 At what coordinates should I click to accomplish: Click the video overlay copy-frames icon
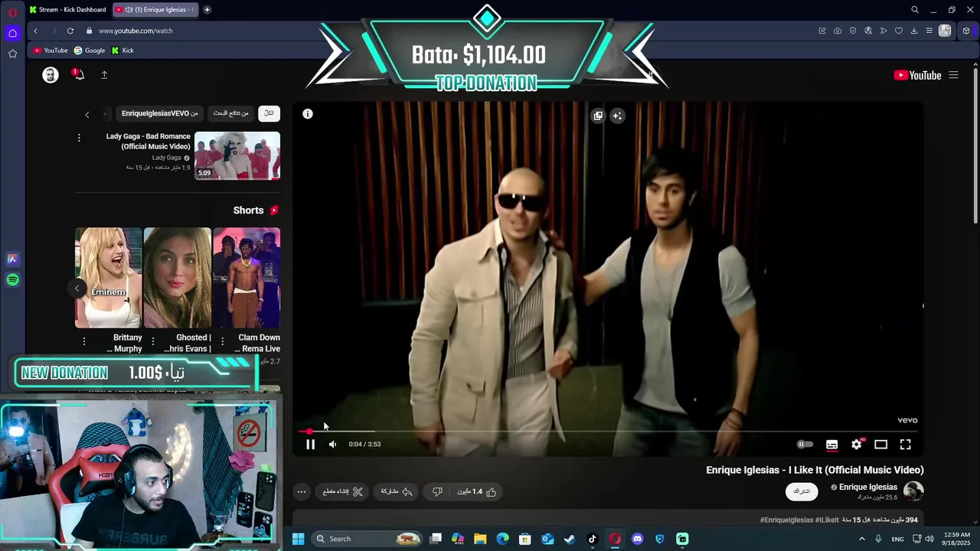click(x=598, y=116)
